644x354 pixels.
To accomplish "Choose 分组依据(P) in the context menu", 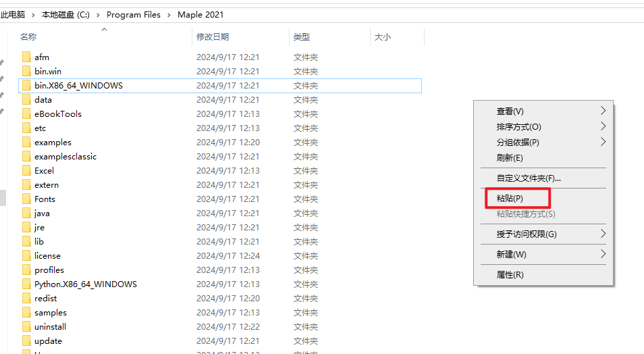I will 543,143.
